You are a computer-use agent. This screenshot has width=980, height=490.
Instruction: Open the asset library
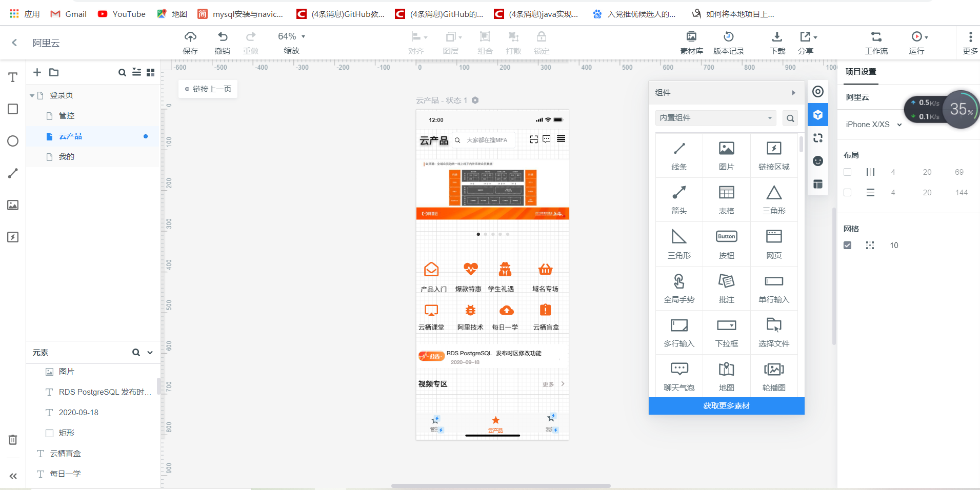pos(691,43)
